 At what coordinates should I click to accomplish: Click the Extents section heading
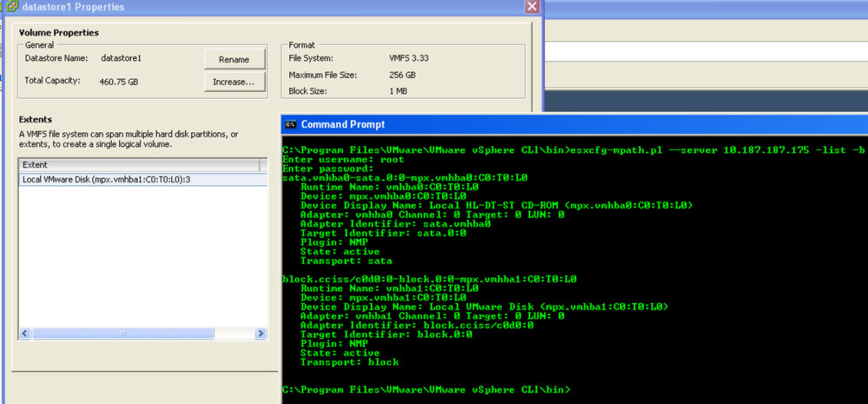[36, 119]
